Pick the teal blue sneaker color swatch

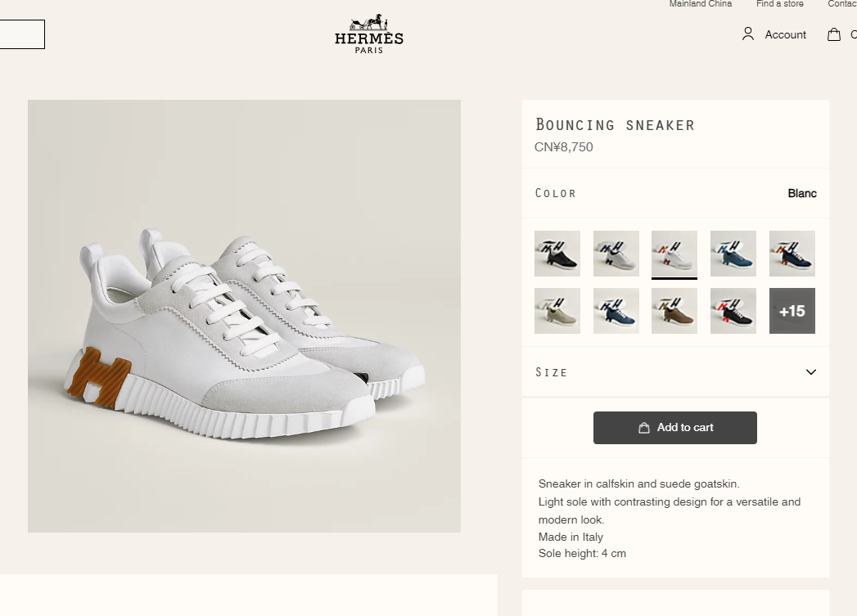pyautogui.click(x=733, y=254)
